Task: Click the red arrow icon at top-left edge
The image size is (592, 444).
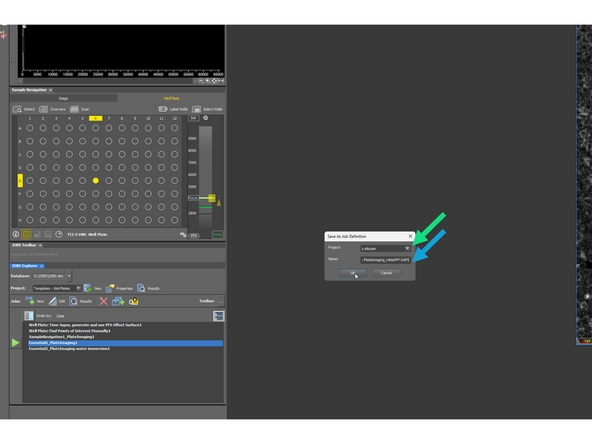Action: pyautogui.click(x=3, y=35)
